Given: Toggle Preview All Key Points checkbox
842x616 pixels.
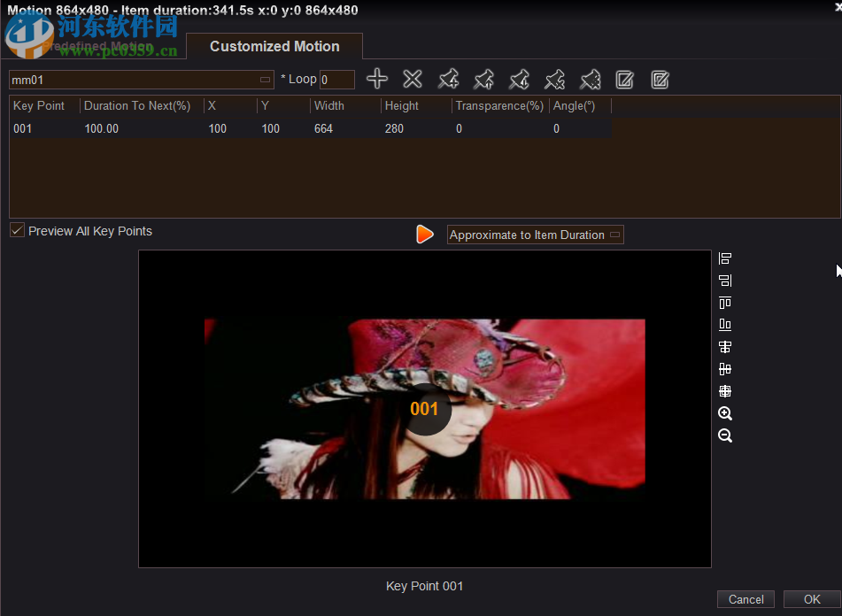Looking at the screenshot, I should [16, 230].
